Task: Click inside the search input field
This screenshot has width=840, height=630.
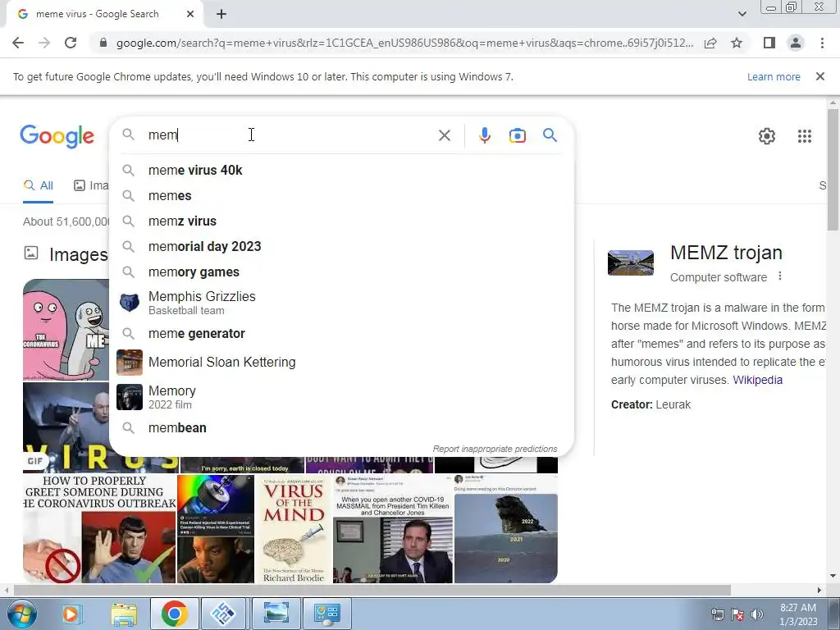Action: click(x=290, y=135)
